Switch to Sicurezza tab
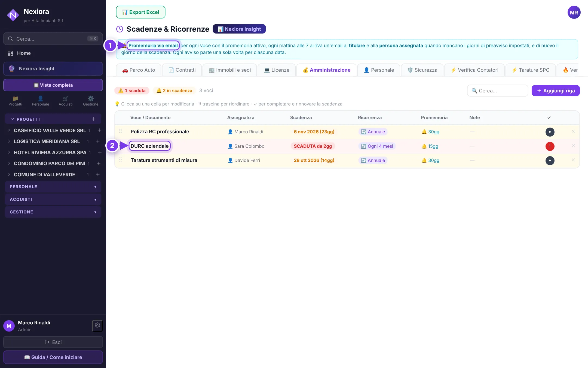This screenshot has width=588, height=368. (422, 70)
